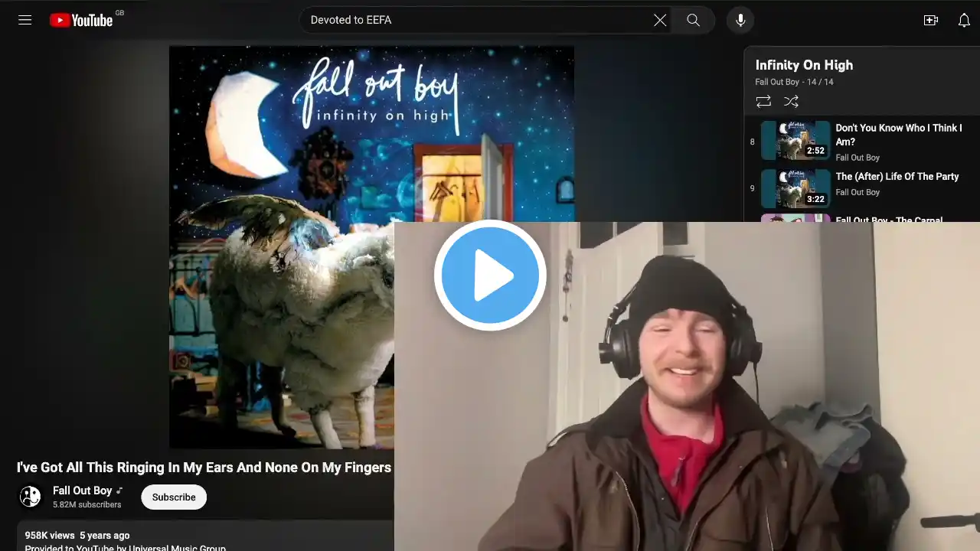
Task: Start voice search with microphone
Action: (x=740, y=20)
